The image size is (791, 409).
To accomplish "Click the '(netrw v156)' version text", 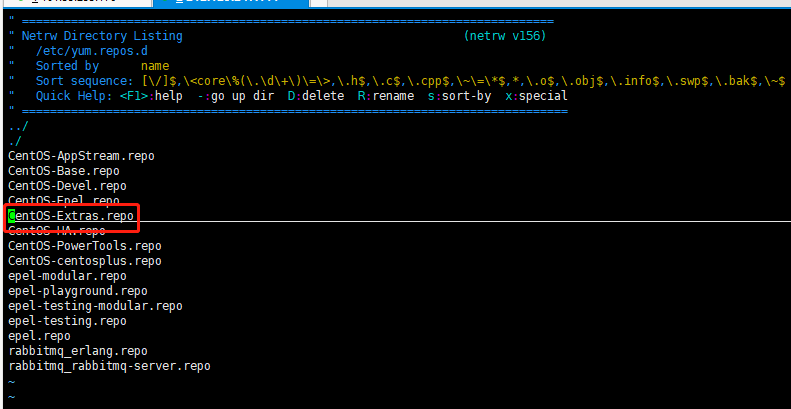I will click(505, 36).
